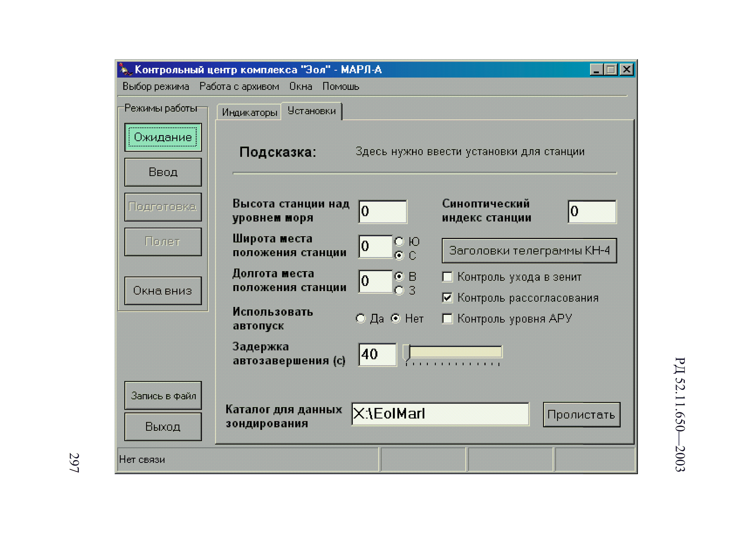Activate the Ожидание mode button
Screen dimensions: 756x534
pyautogui.click(x=163, y=137)
